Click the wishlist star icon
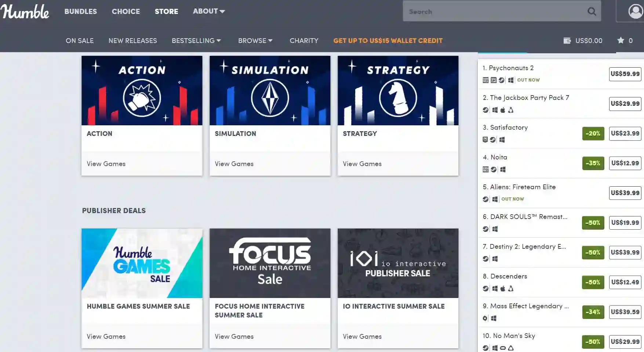Screen dimensions: 644x352 coord(621,40)
